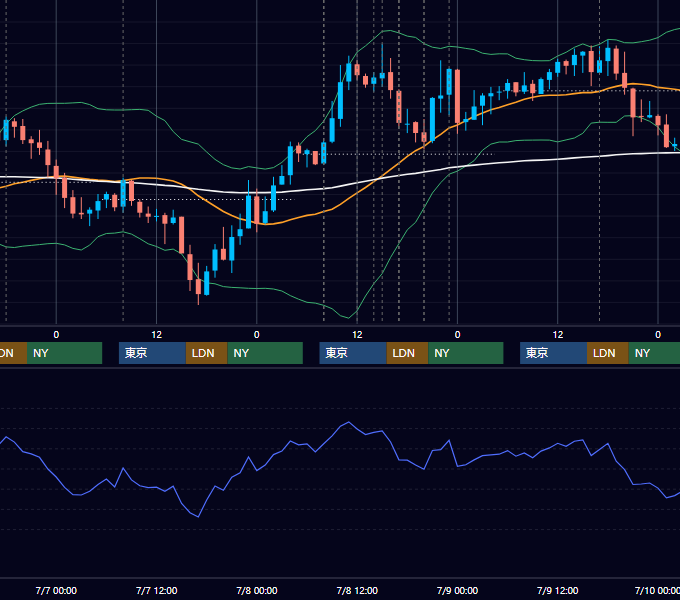Viewport: 680px width, 600px height.
Task: Select the NY session block after 7/9's LDN block
Action: tap(654, 353)
